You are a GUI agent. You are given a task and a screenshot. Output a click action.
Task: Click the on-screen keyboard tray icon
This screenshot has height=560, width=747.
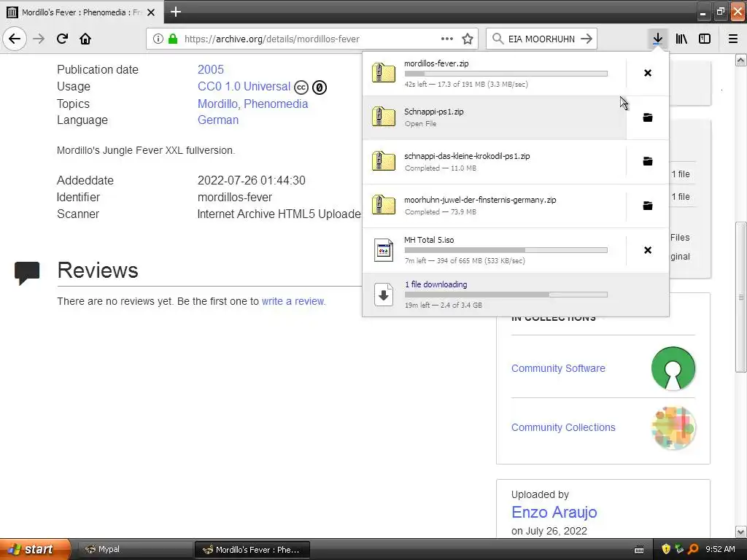[639, 550]
